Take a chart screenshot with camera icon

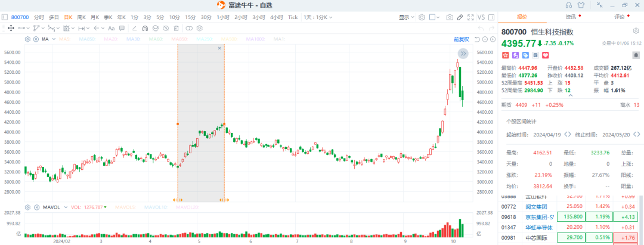[x=450, y=17]
